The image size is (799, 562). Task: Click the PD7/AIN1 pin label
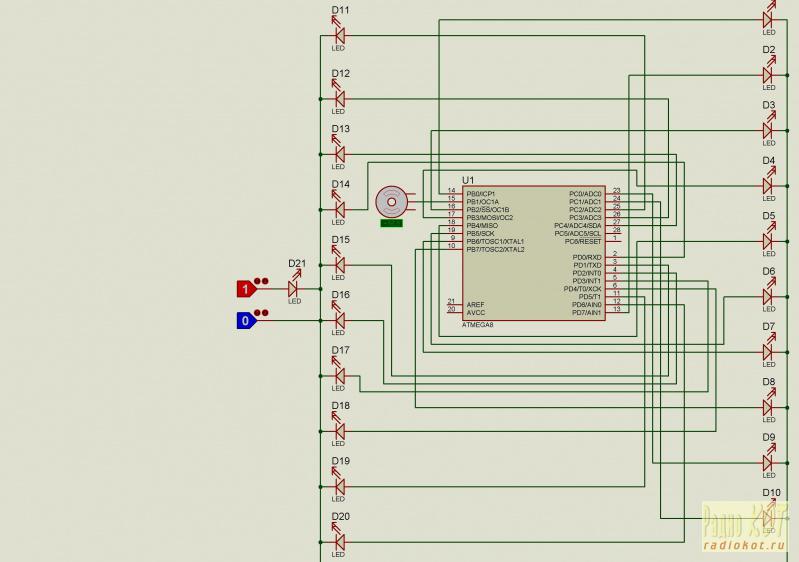pos(586,312)
